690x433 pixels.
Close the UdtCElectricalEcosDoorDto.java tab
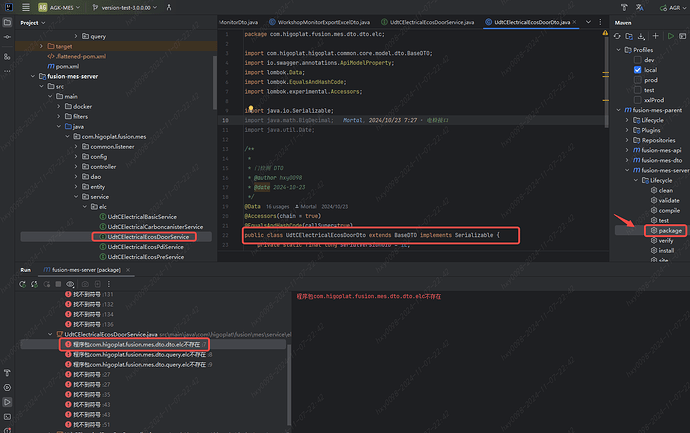[x=574, y=22]
